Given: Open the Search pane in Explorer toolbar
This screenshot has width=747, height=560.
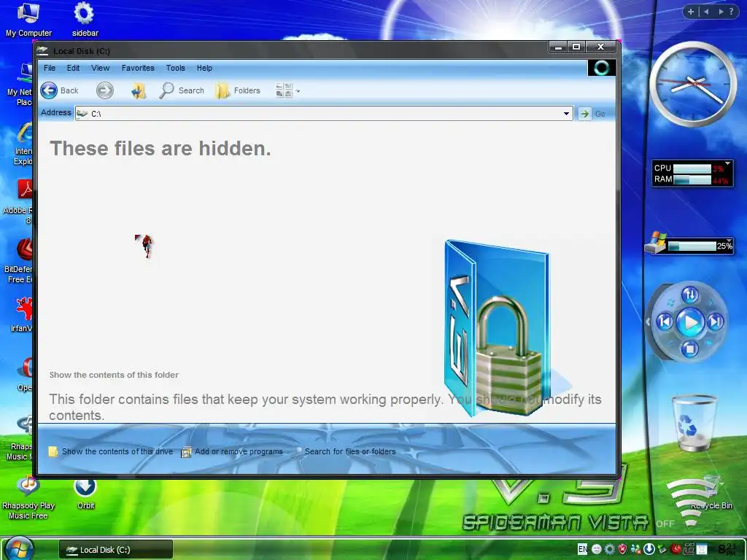Looking at the screenshot, I should click(182, 90).
